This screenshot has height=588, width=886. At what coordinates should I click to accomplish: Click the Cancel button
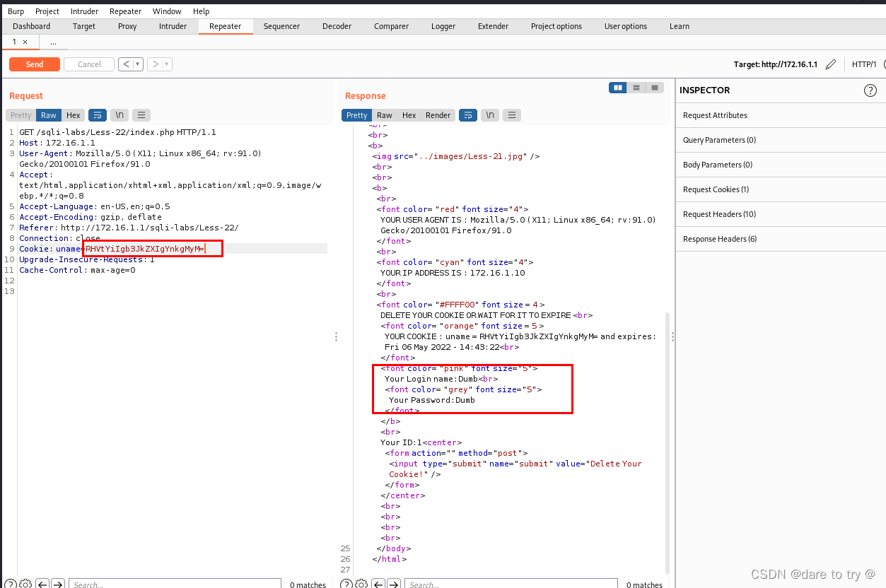coord(89,64)
